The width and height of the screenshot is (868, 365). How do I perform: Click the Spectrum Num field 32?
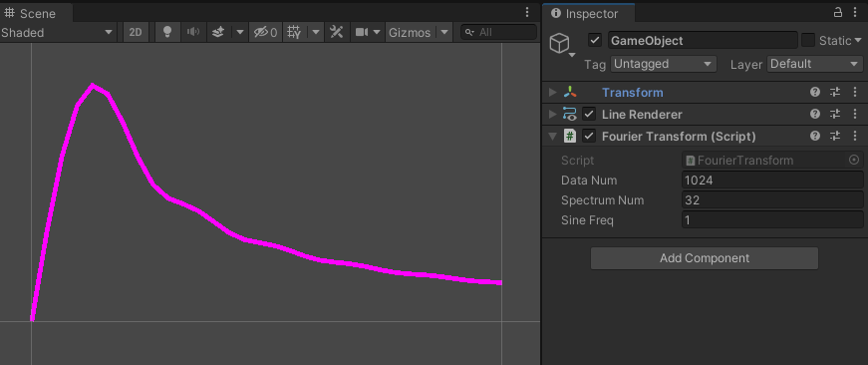pos(772,199)
